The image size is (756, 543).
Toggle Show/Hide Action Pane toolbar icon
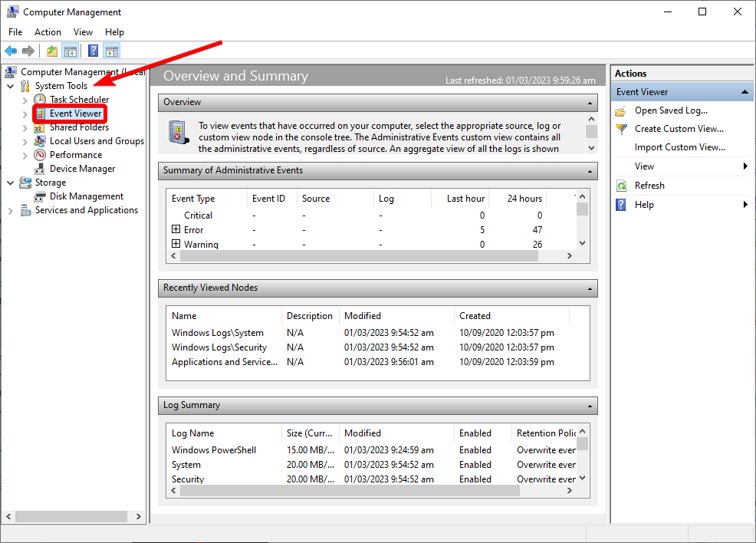pos(112,51)
